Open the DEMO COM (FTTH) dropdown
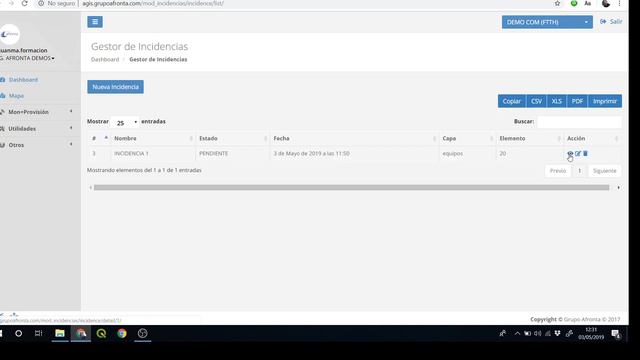This screenshot has width=640, height=360. [547, 22]
